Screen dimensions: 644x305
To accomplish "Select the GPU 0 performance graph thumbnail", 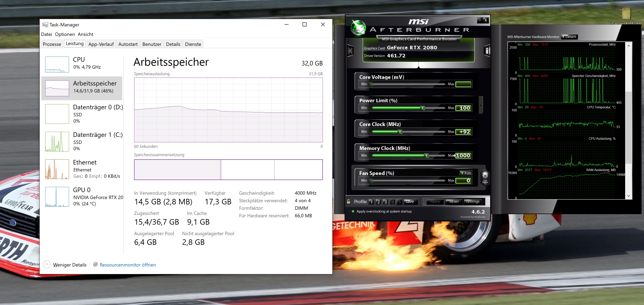I will (x=57, y=197).
